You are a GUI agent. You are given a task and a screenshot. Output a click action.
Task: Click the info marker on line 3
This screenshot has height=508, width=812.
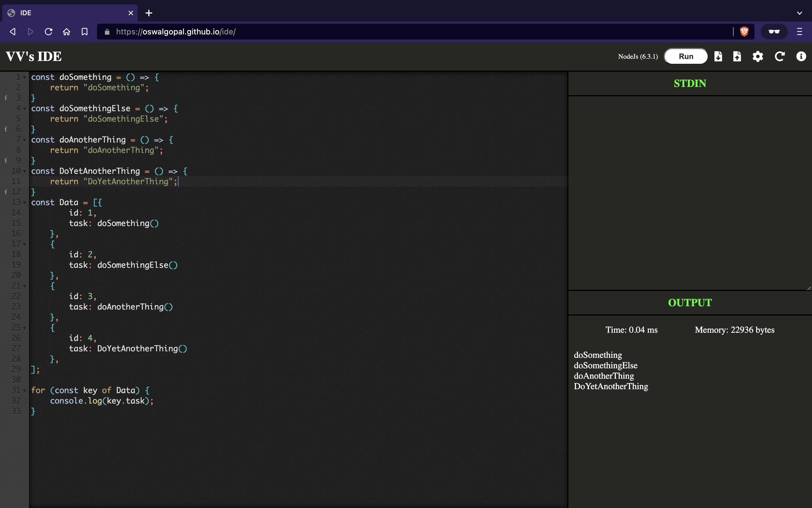tap(6, 98)
